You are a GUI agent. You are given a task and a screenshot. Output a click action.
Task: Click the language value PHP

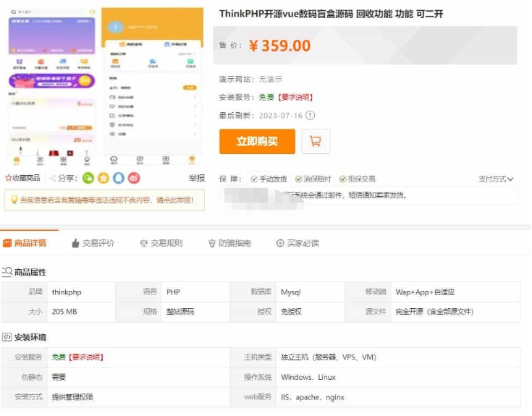(173, 292)
